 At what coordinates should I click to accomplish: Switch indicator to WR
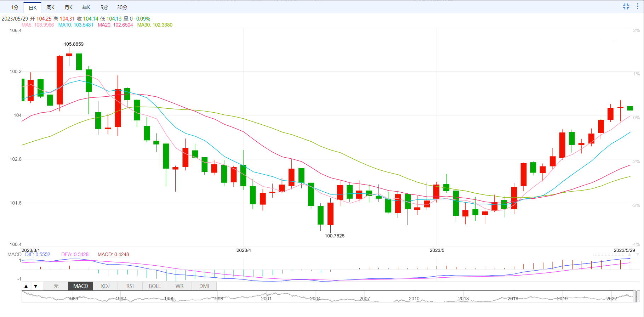pos(179,286)
